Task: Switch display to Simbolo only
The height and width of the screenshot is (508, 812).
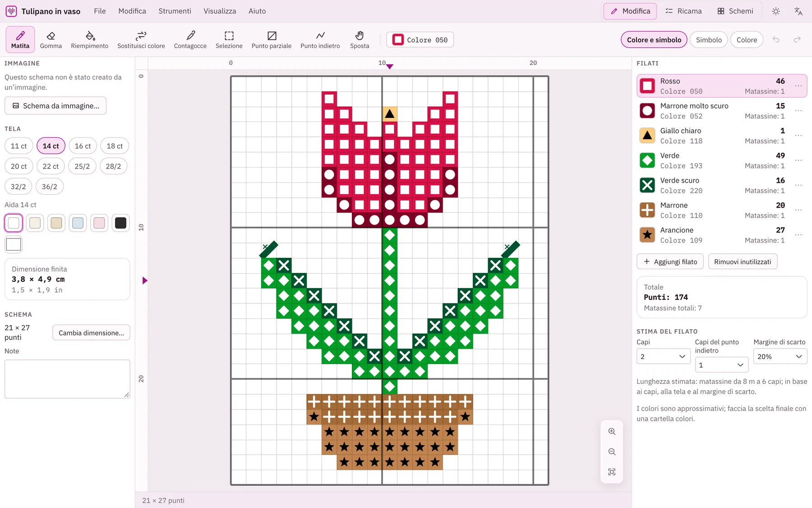Action: click(709, 40)
